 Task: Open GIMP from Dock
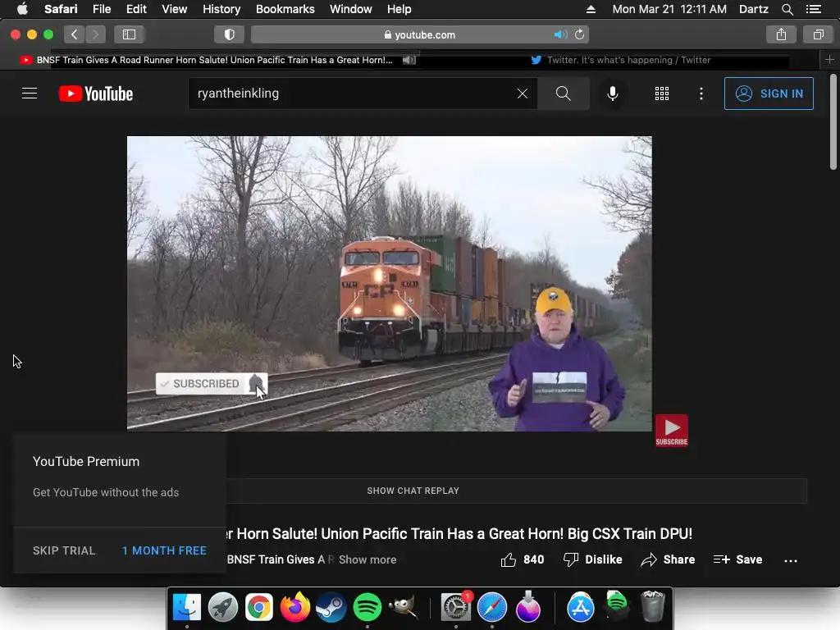403,607
